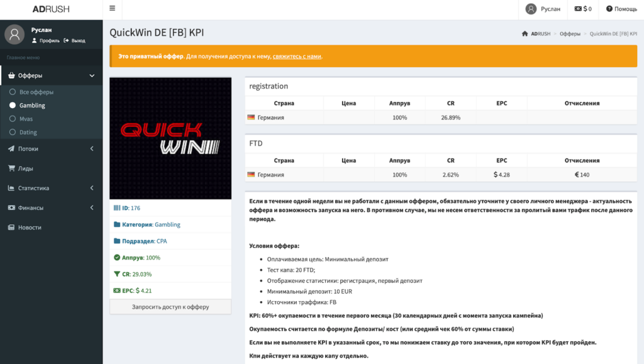Click the Условия оффера heading

274,246
